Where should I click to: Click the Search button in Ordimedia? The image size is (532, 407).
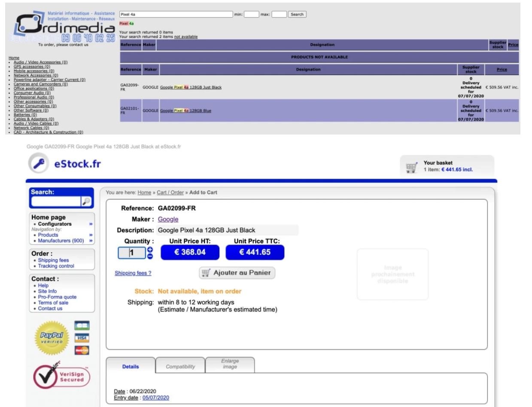(297, 14)
